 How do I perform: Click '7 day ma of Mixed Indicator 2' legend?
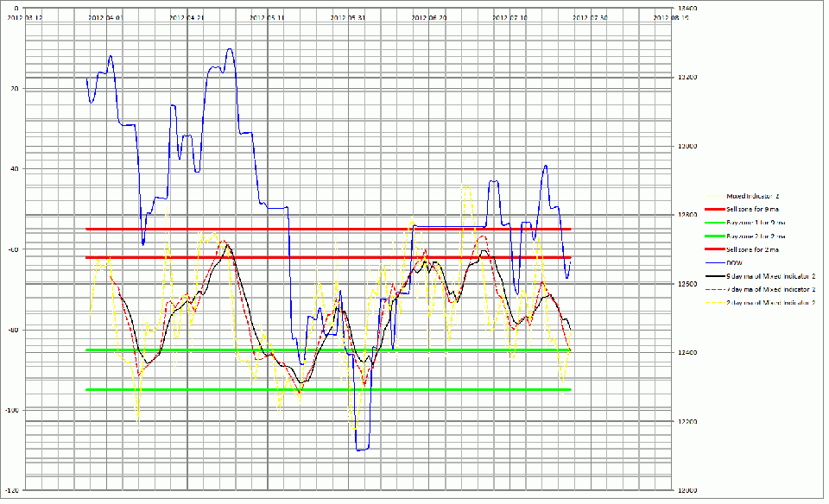click(x=771, y=289)
